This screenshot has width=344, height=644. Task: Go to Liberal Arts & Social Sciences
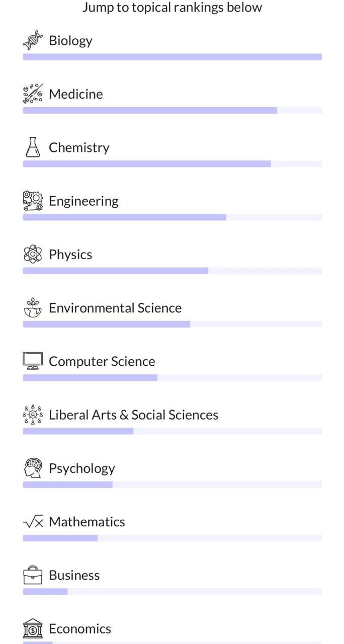tap(133, 415)
